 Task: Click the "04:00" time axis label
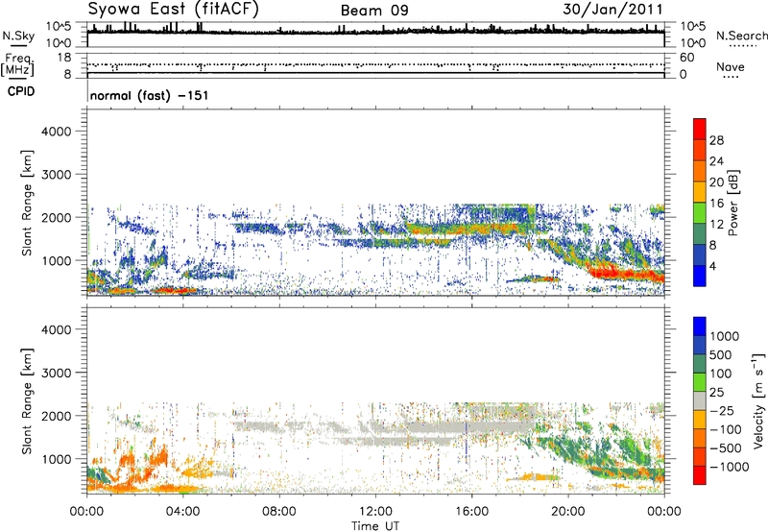(x=182, y=512)
